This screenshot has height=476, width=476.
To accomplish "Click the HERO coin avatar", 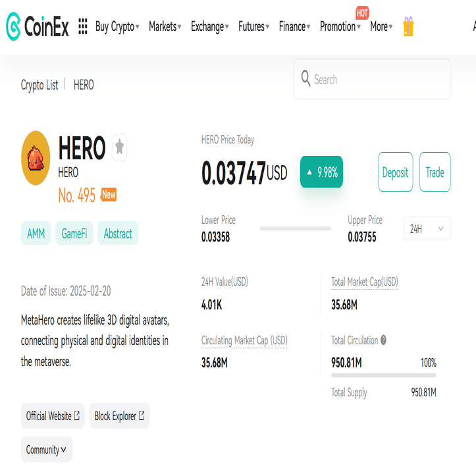I will pyautogui.click(x=36, y=158).
